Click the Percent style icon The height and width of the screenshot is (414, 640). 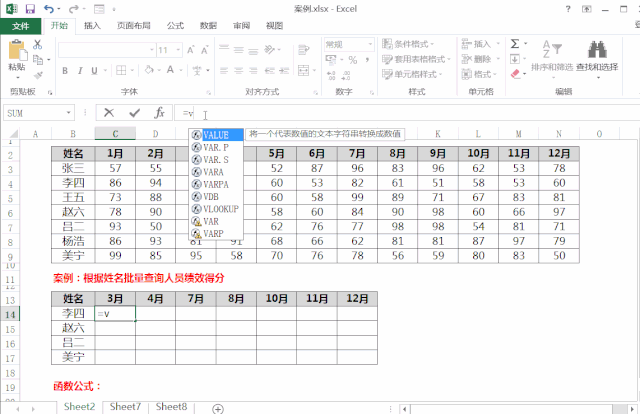[x=353, y=60]
